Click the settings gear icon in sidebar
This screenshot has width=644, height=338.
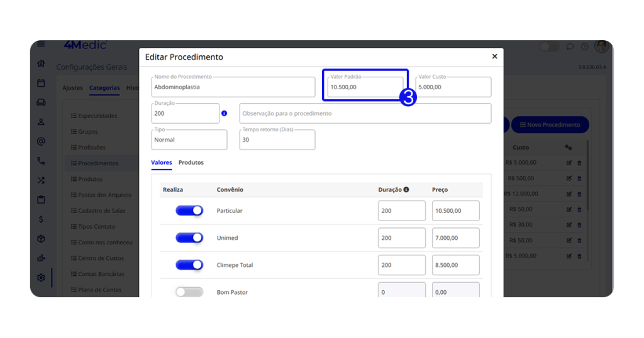pyautogui.click(x=41, y=278)
